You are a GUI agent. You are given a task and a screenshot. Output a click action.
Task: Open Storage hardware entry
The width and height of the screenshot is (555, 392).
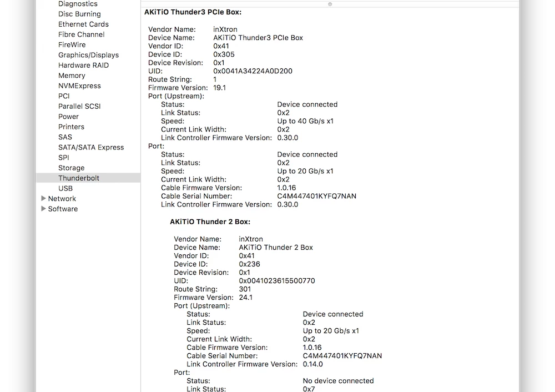point(72,168)
